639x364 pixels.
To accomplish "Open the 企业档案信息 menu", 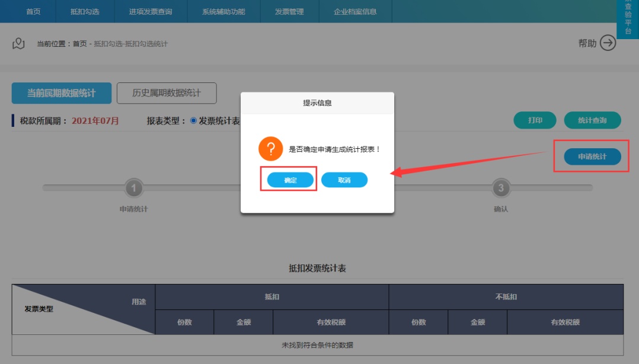I will click(x=354, y=12).
